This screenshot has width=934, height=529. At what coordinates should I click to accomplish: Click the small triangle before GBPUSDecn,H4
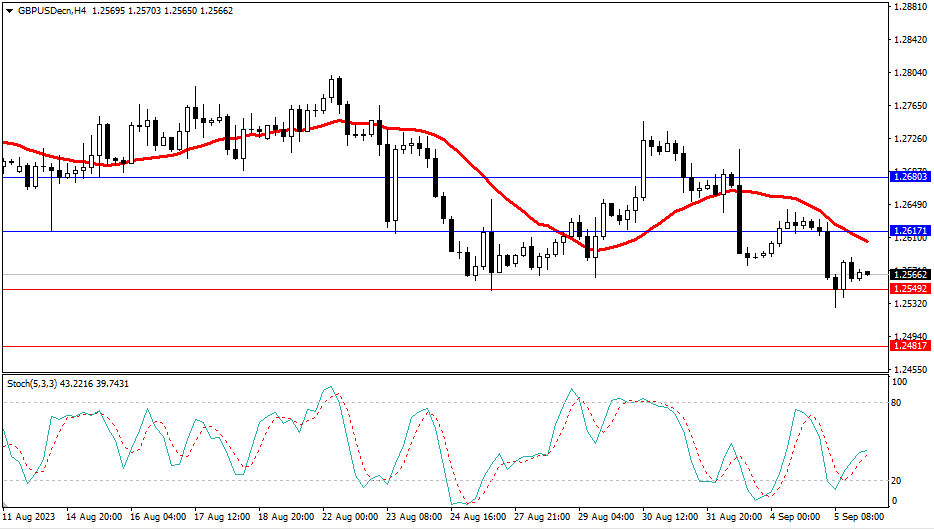(x=10, y=10)
